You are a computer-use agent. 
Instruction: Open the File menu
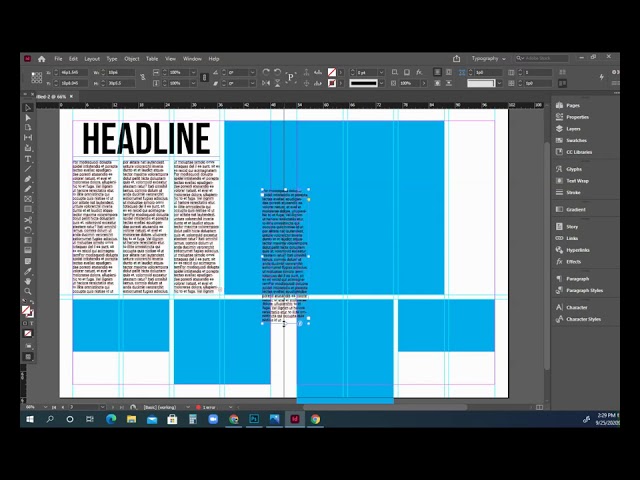coord(58,59)
